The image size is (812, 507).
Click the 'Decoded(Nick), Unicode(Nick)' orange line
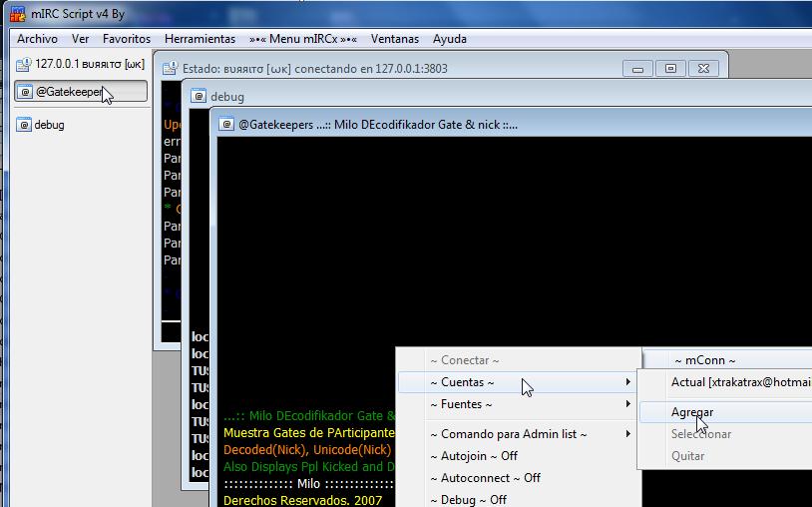(x=307, y=449)
